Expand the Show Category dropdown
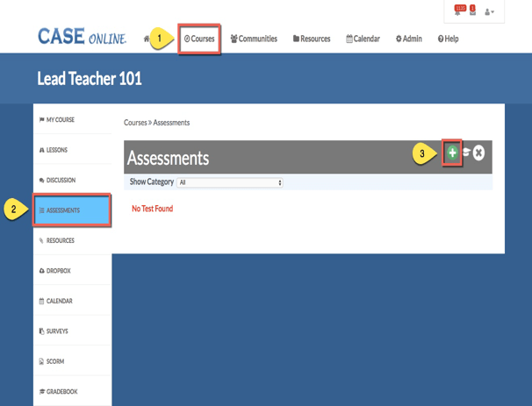532x406 pixels. 230,182
